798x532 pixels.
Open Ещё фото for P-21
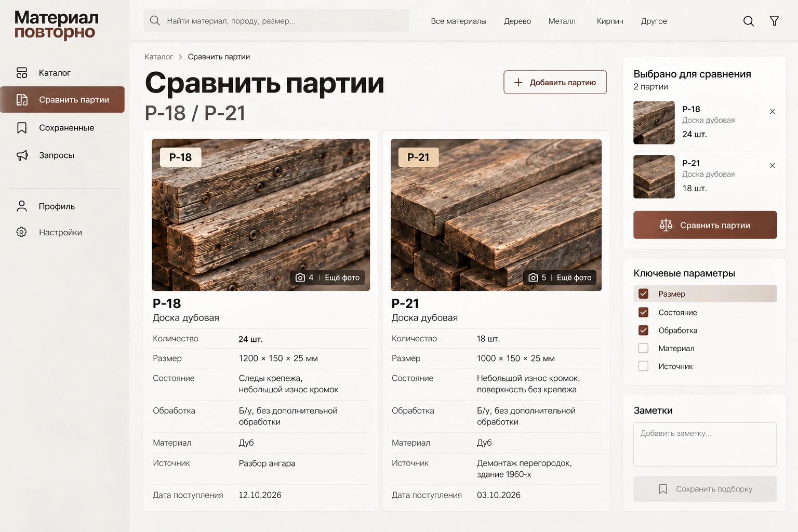coord(574,277)
